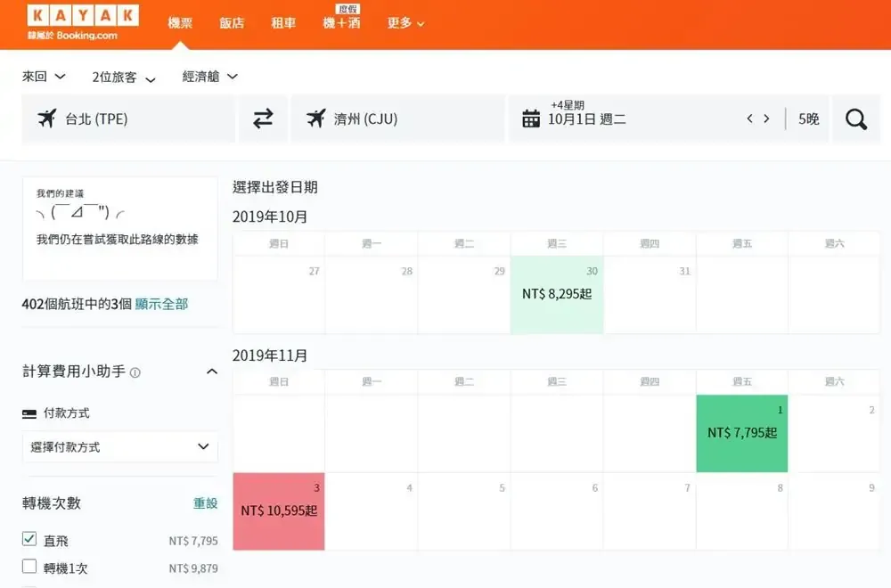
Task: Advance to next date with right arrow
Action: (766, 118)
